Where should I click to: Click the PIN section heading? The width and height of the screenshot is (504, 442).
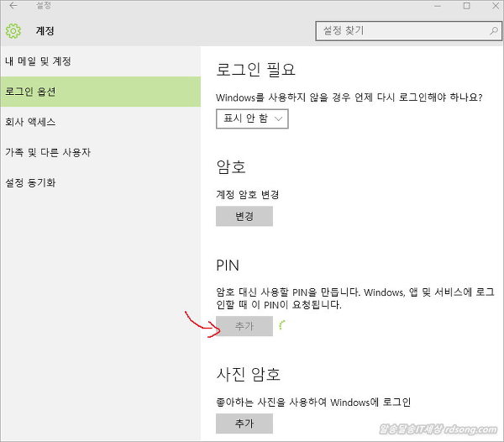[x=228, y=266]
